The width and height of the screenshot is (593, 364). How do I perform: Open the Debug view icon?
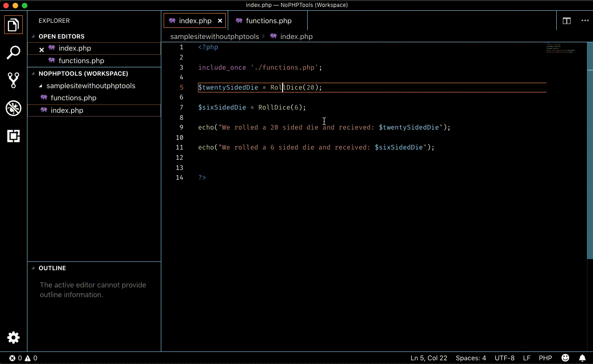(x=13, y=108)
